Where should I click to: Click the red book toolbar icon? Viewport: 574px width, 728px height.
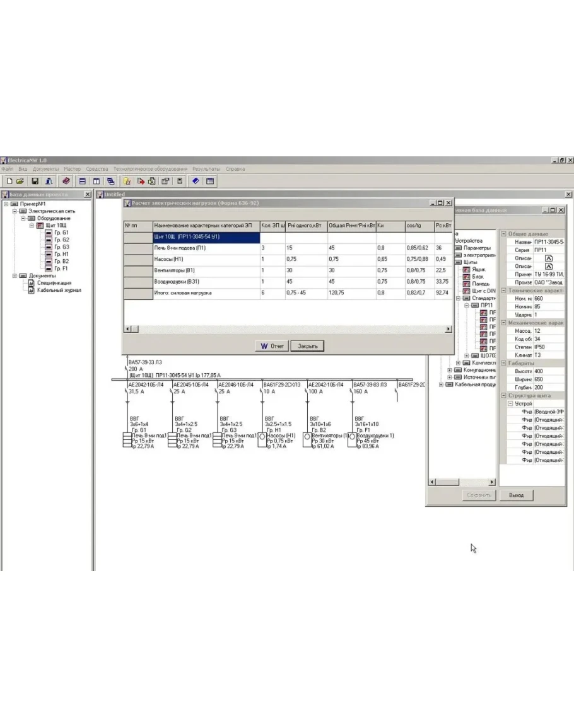(66, 181)
